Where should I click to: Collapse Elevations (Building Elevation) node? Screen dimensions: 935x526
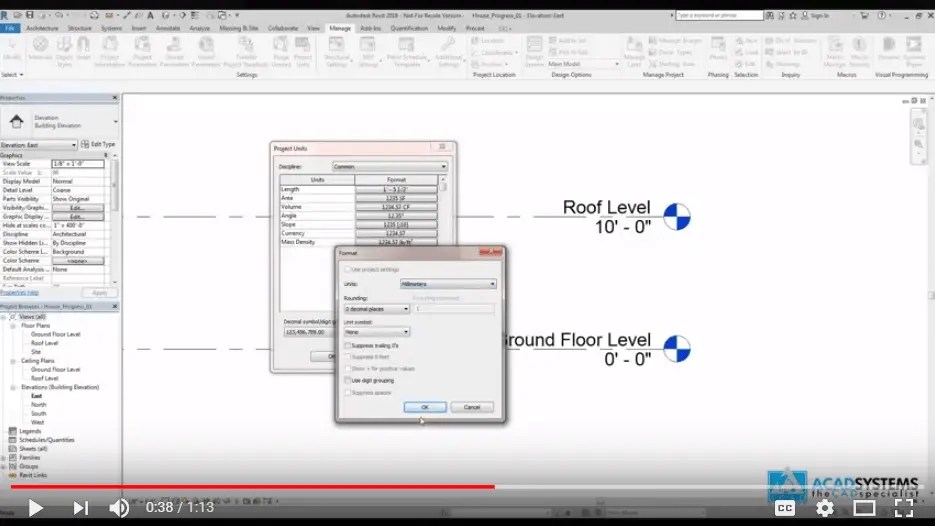tap(13, 387)
